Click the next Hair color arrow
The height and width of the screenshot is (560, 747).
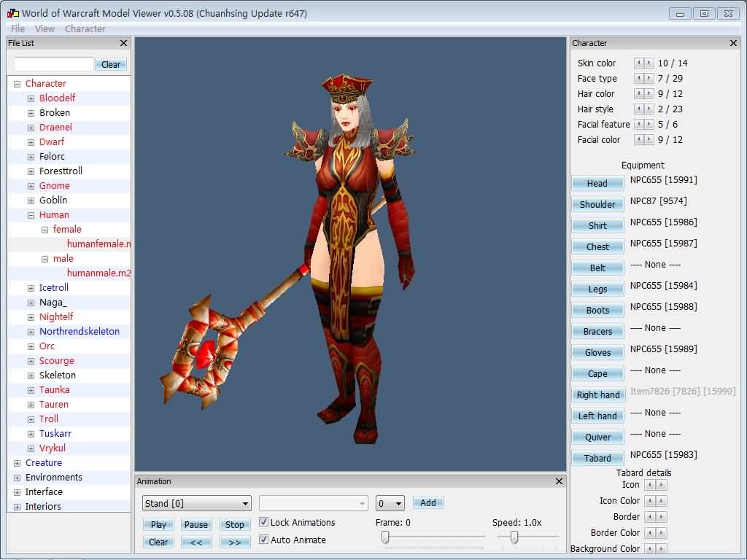[649, 94]
